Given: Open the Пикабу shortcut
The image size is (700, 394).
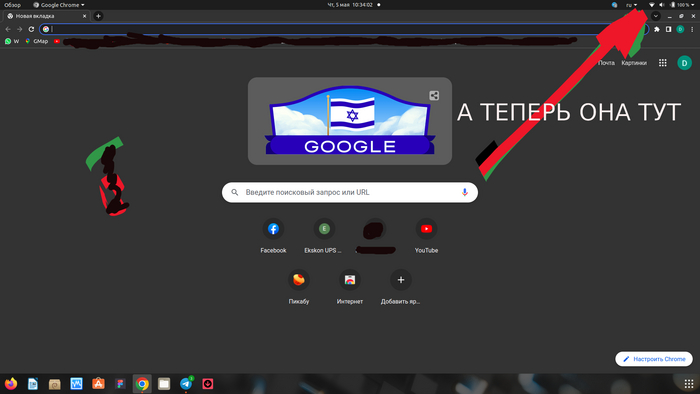Looking at the screenshot, I should point(299,288).
